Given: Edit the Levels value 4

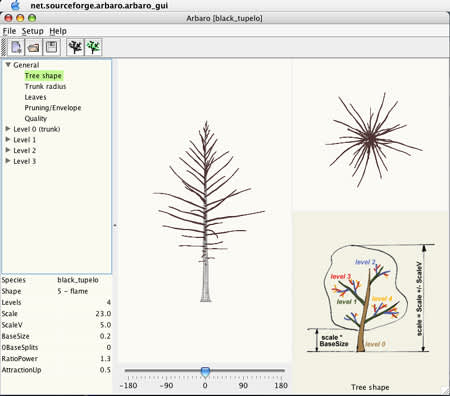Looking at the screenshot, I should pos(109,302).
